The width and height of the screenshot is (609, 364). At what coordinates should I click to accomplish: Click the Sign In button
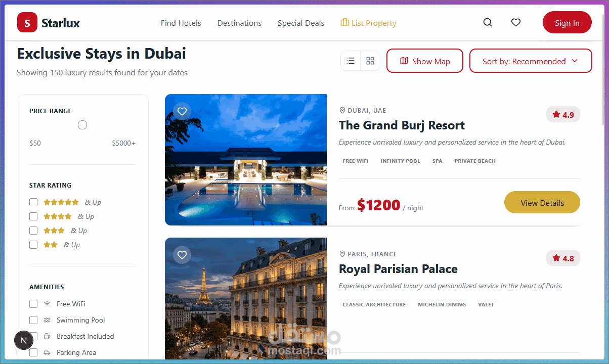coord(567,23)
